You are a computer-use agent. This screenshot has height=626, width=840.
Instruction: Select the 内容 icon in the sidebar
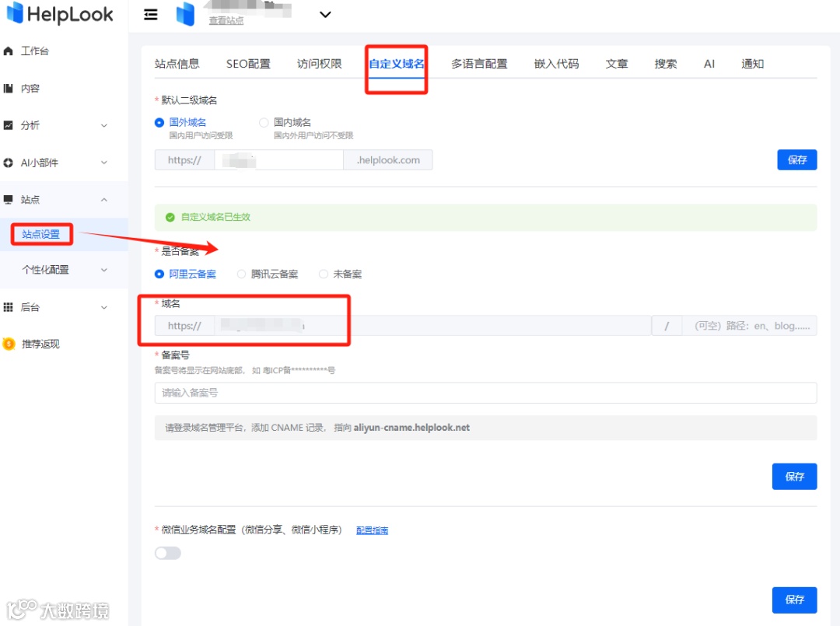(x=9, y=88)
